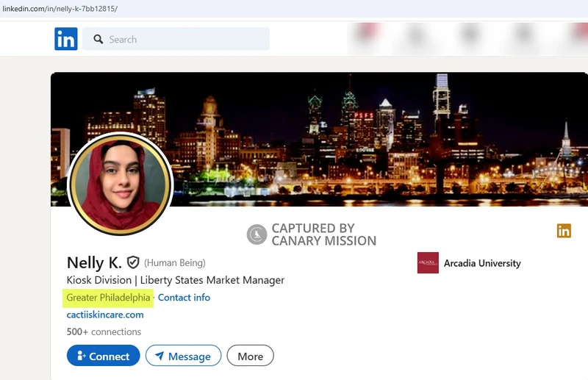Open the More actions menu
588x380 pixels.
250,356
